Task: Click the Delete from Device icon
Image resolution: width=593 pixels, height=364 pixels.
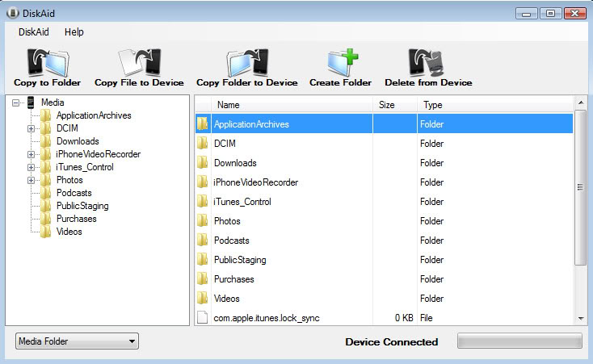Action: click(x=426, y=62)
